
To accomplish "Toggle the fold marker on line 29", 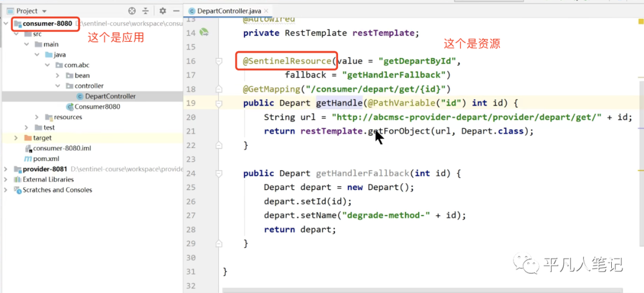I will (x=219, y=243).
